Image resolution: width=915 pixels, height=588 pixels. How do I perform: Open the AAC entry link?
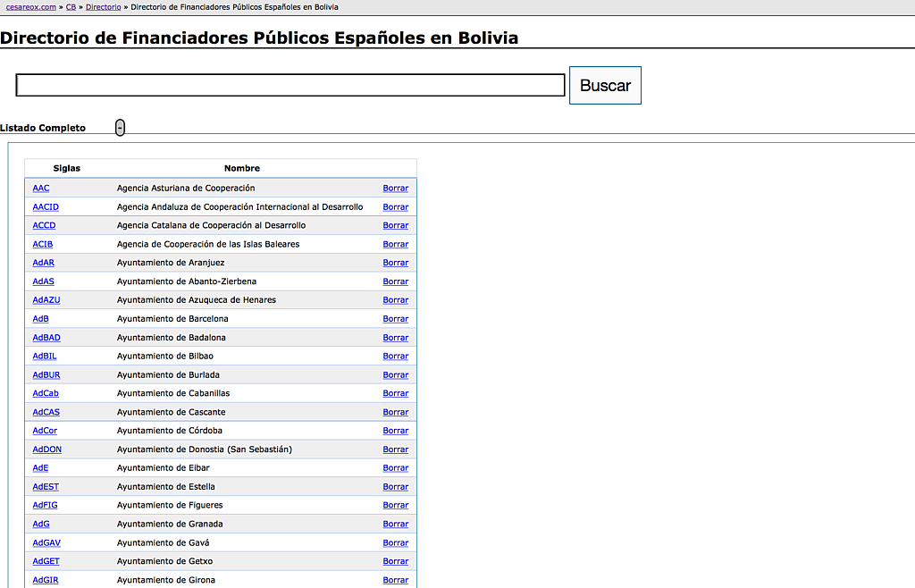(x=41, y=188)
